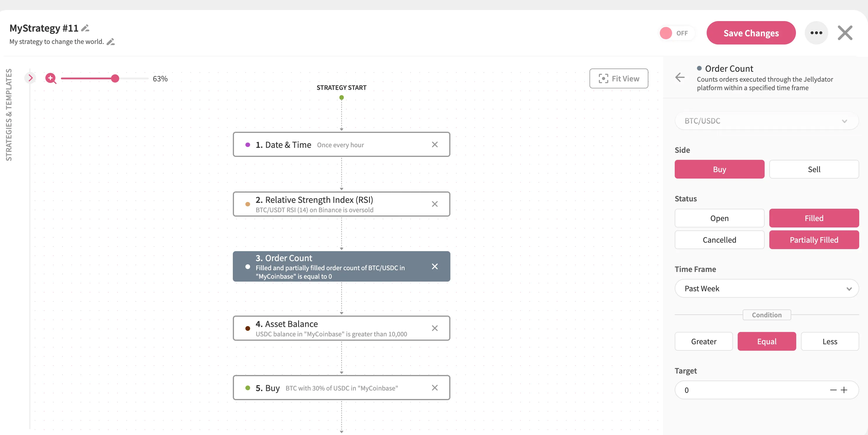Click the purple dot on Date & Time step

coord(248,145)
